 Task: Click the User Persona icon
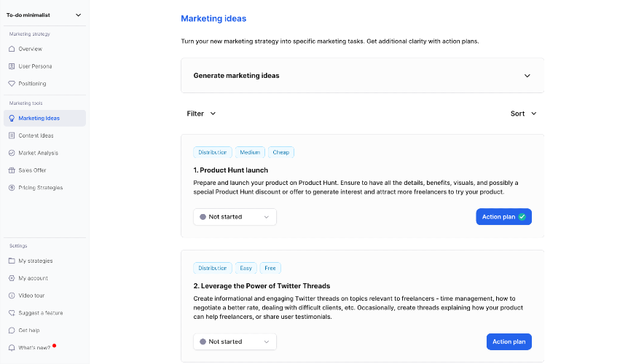tap(12, 66)
